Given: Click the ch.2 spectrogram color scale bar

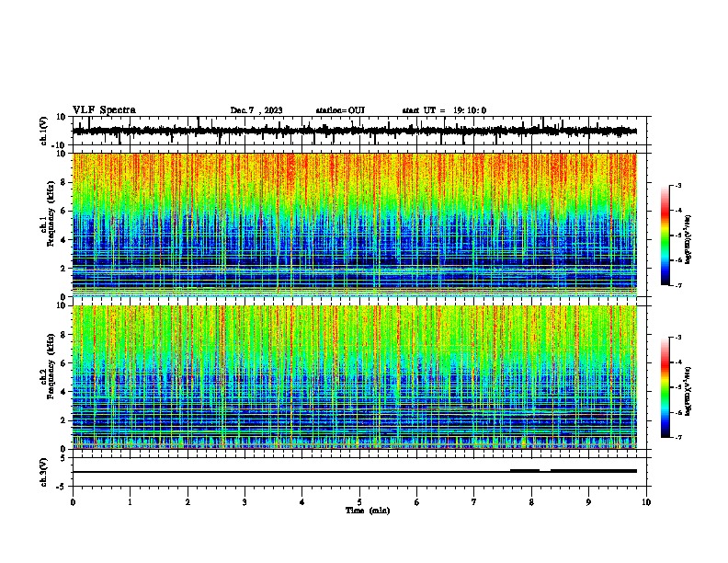Looking at the screenshot, I should click(665, 387).
